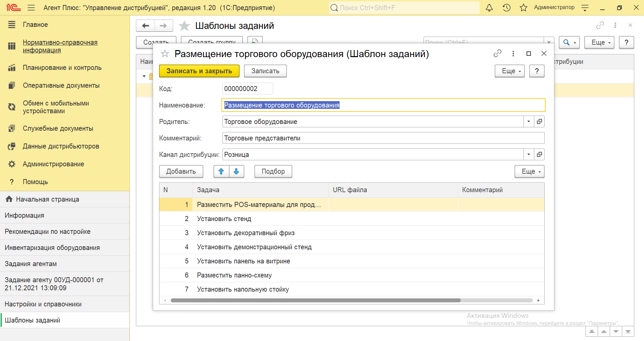Open the Родитель field's linked item icon

(539, 122)
